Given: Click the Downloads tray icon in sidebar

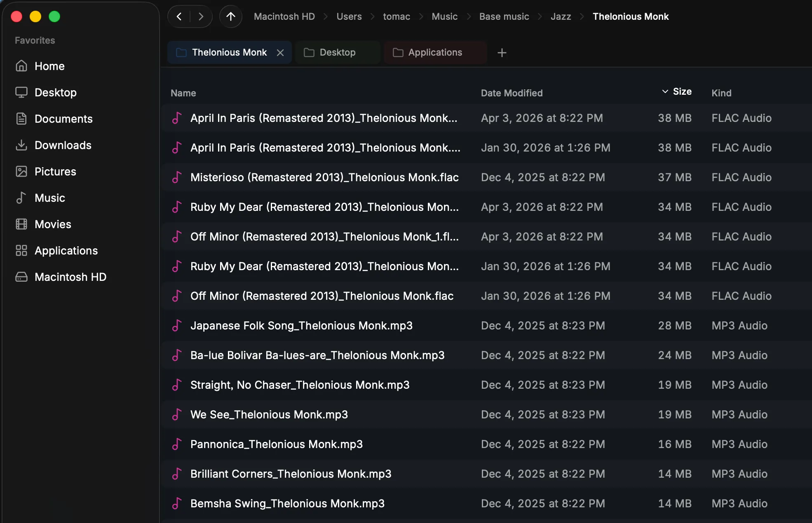Looking at the screenshot, I should (x=21, y=145).
